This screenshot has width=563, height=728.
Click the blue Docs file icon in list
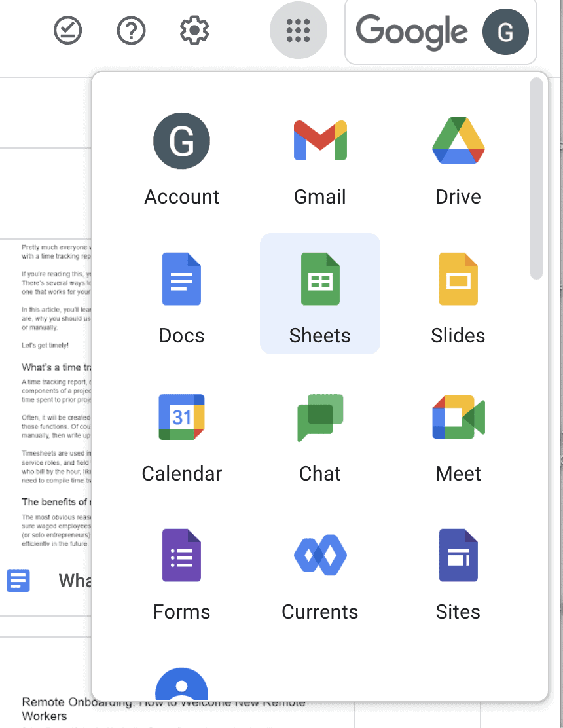tap(18, 580)
